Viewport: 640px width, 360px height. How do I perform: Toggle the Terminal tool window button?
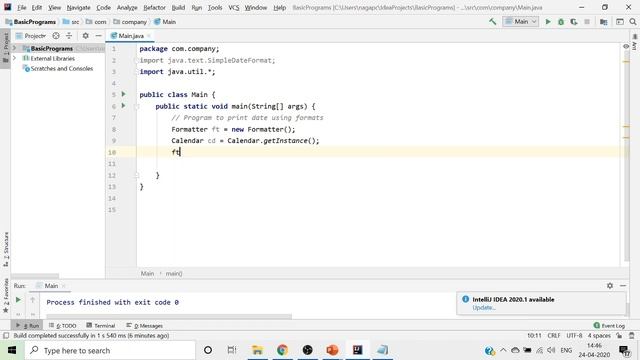click(101, 326)
